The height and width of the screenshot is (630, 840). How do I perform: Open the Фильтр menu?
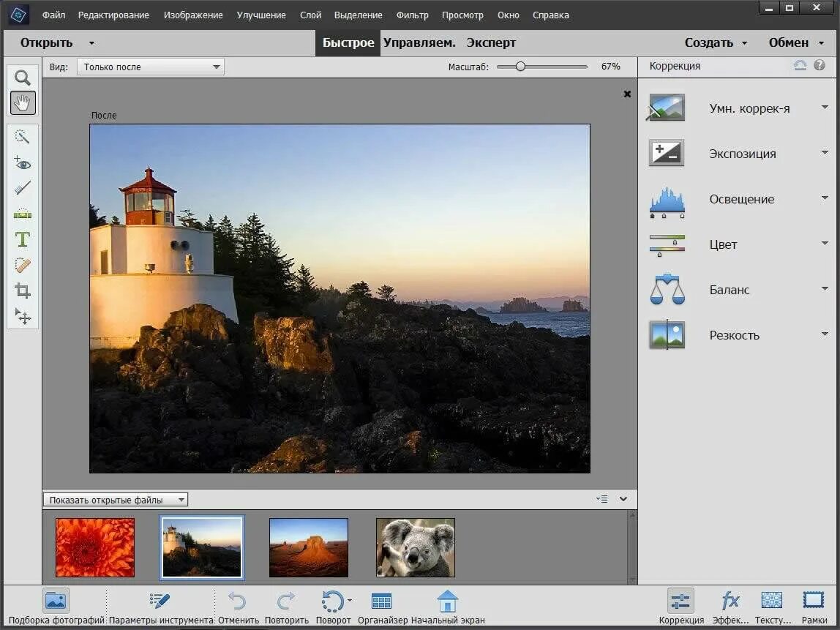pyautogui.click(x=412, y=15)
